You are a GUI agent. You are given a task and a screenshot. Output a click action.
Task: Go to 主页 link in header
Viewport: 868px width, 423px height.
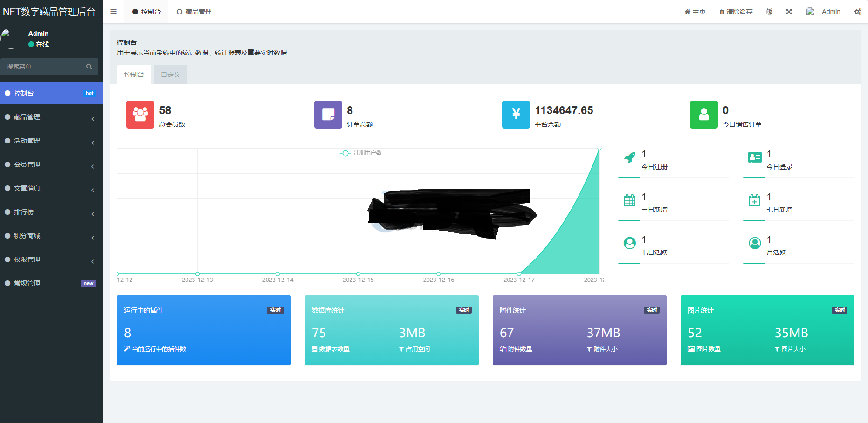coord(695,12)
